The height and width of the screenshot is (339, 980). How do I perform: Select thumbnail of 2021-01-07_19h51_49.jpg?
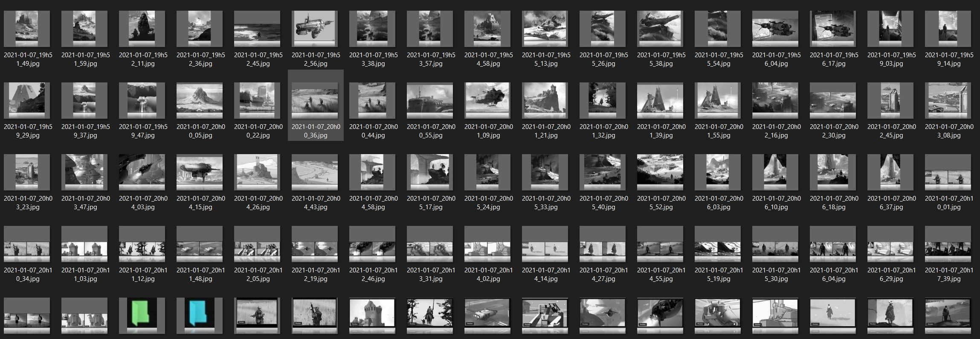point(27,29)
